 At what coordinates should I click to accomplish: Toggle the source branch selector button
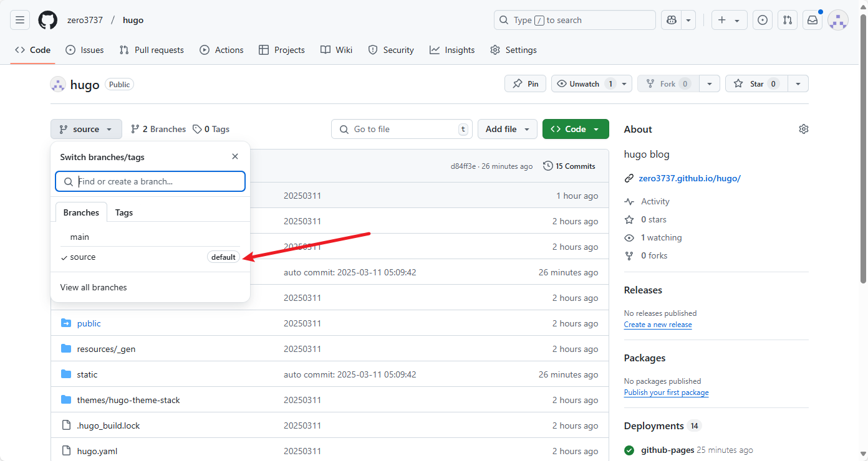[x=86, y=129]
